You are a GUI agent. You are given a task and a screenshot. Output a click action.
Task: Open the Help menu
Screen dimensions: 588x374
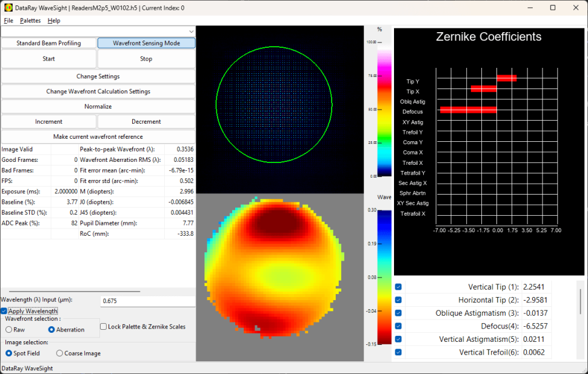(x=54, y=21)
